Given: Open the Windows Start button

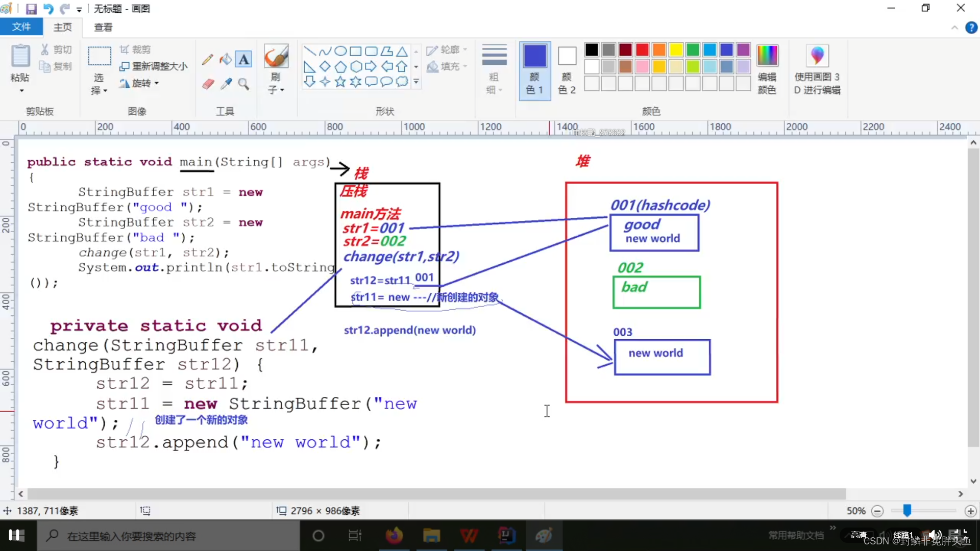Looking at the screenshot, I should click(x=17, y=535).
